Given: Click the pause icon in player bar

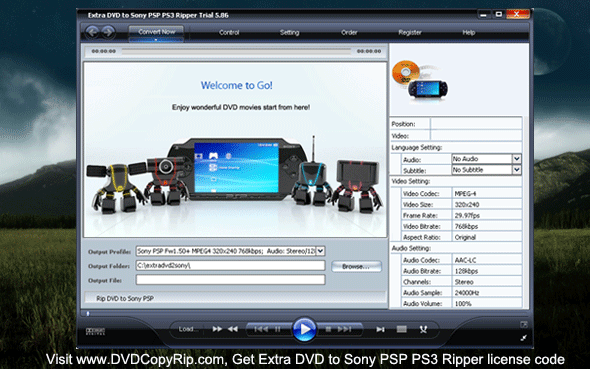Looking at the screenshot, I should pyautogui.click(x=278, y=330).
